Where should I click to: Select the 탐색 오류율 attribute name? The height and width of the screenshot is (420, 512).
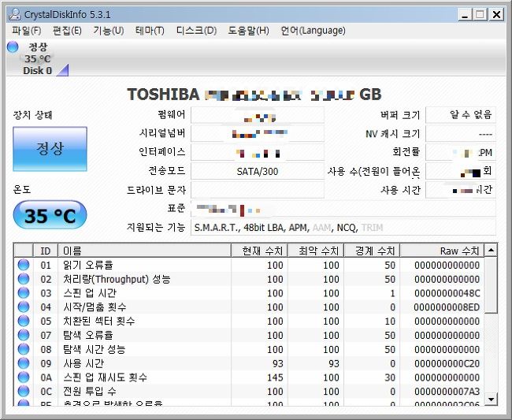click(88, 335)
